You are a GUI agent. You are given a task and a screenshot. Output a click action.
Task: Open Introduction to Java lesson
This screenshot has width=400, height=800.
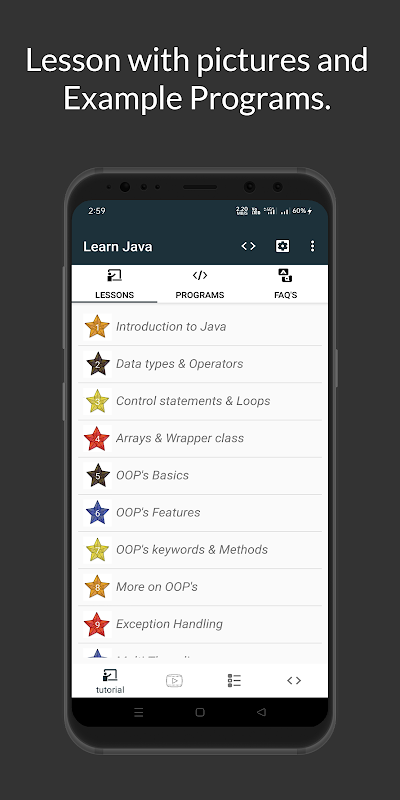pos(200,327)
